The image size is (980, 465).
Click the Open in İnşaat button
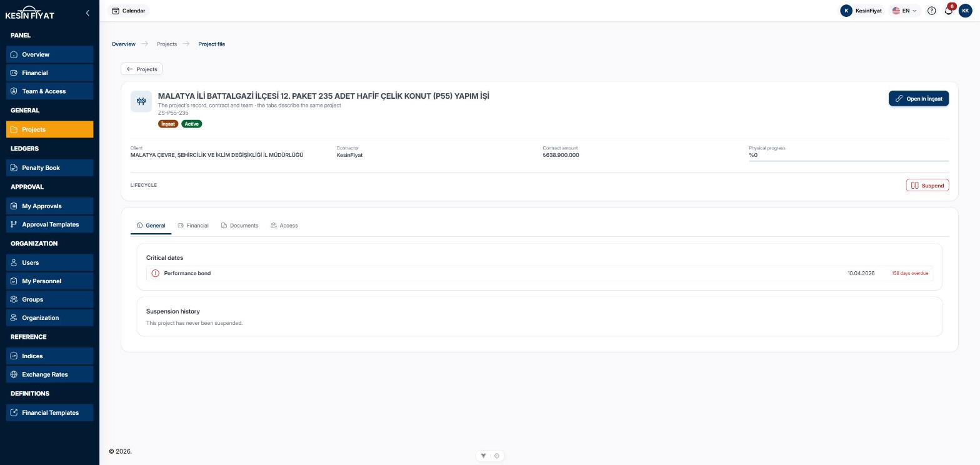coord(919,98)
